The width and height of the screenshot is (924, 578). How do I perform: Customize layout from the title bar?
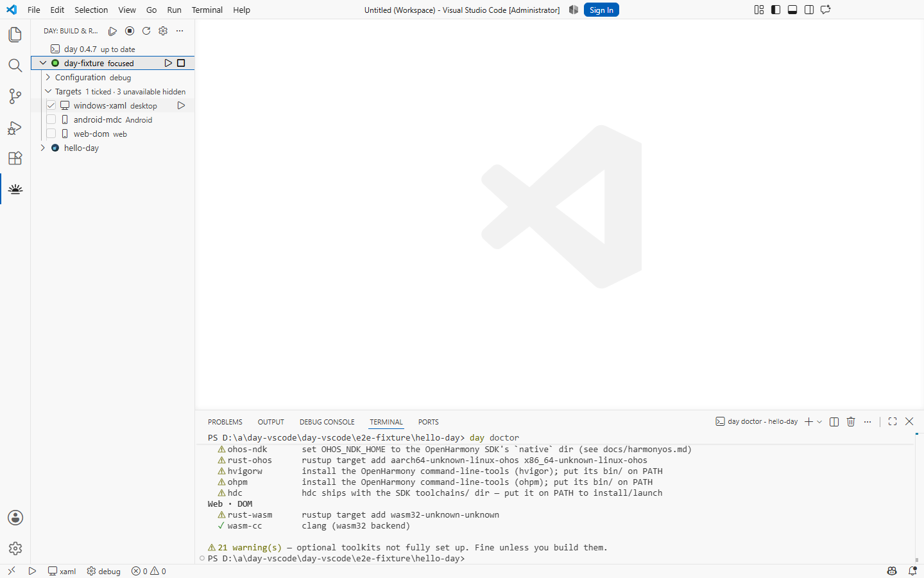759,10
